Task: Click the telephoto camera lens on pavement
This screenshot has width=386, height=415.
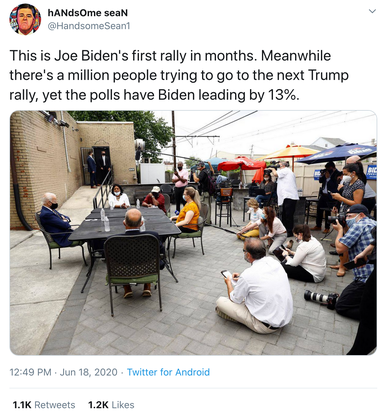Action: [x=321, y=298]
